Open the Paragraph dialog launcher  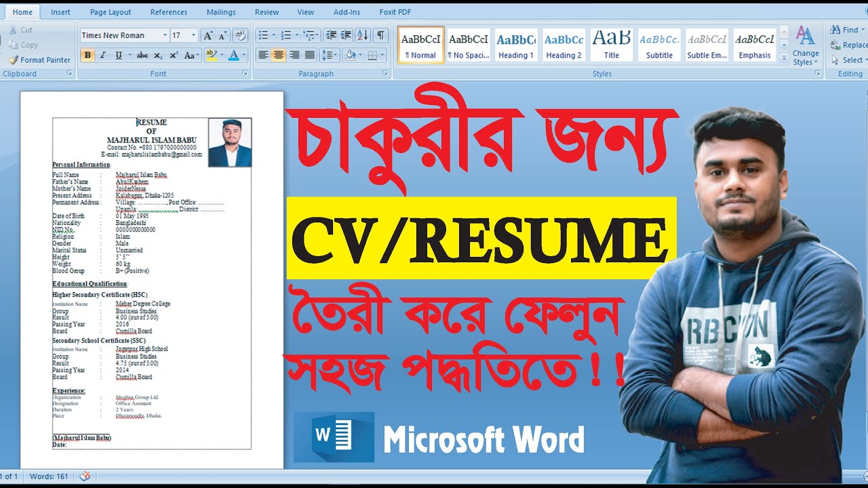(x=385, y=73)
